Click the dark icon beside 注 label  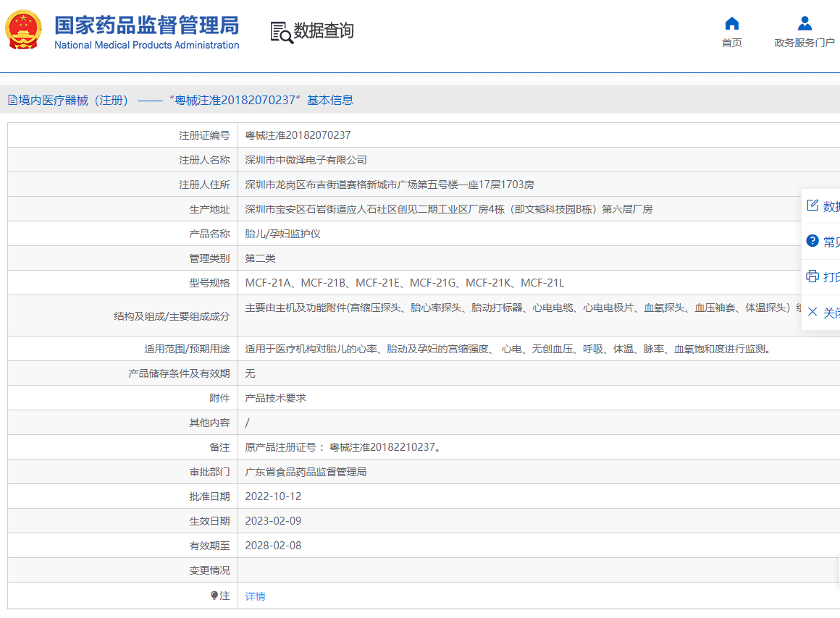(x=215, y=595)
